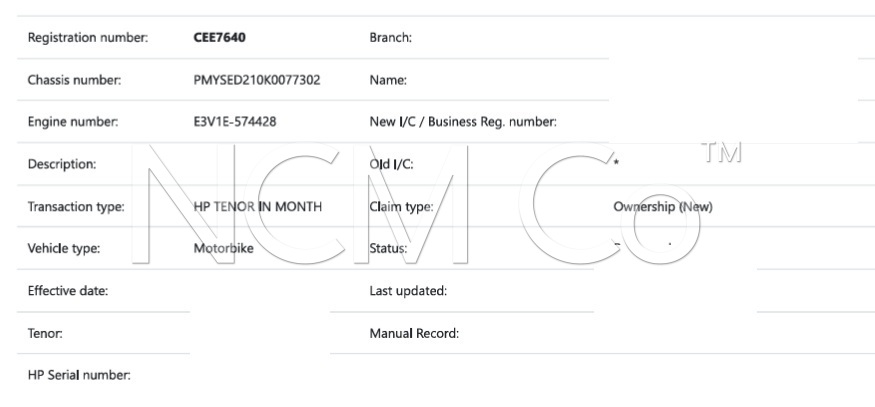
Task: Click the Engine number label
Action: click(x=73, y=122)
